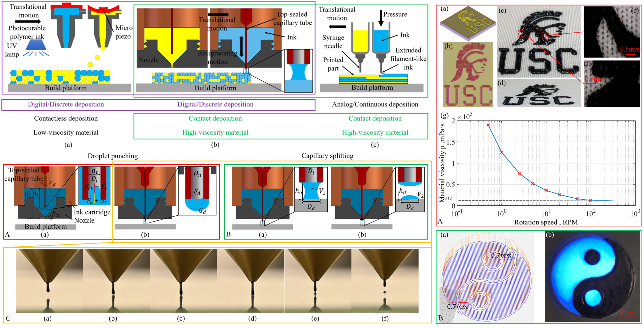
Task: Click the 'Reciprocating motion' label
Action: click(218, 57)
